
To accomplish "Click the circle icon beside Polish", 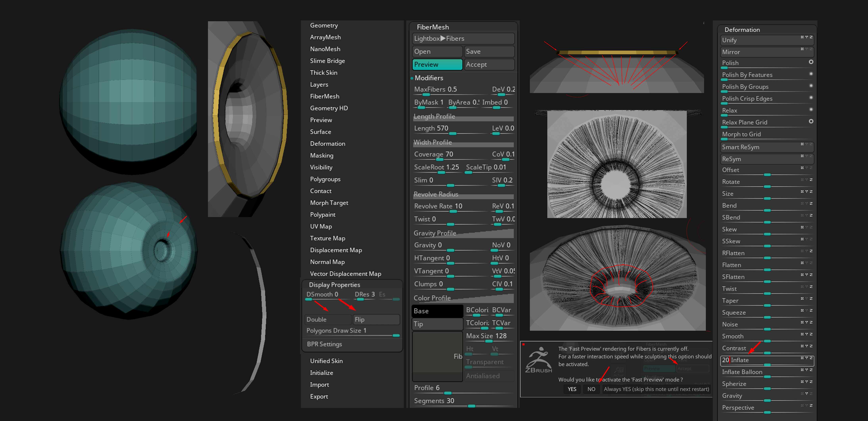I will click(811, 62).
